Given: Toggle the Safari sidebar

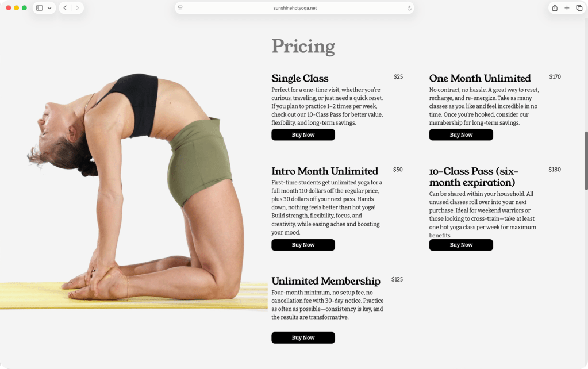Looking at the screenshot, I should 38,8.
